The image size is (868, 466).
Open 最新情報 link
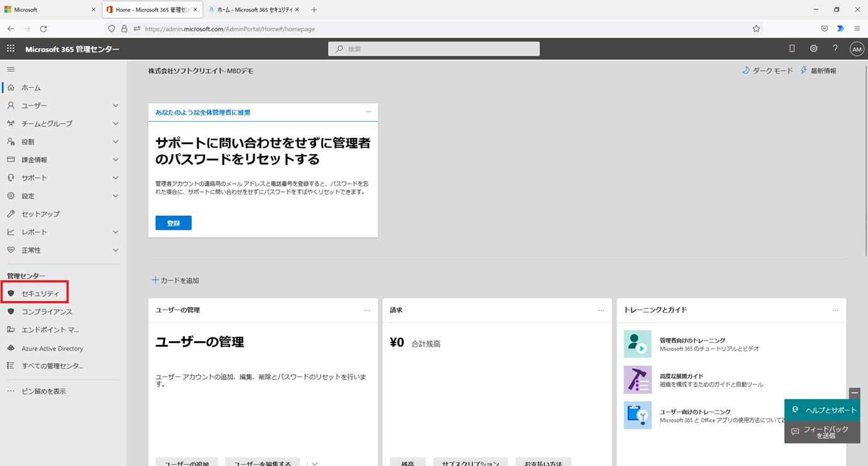click(818, 71)
